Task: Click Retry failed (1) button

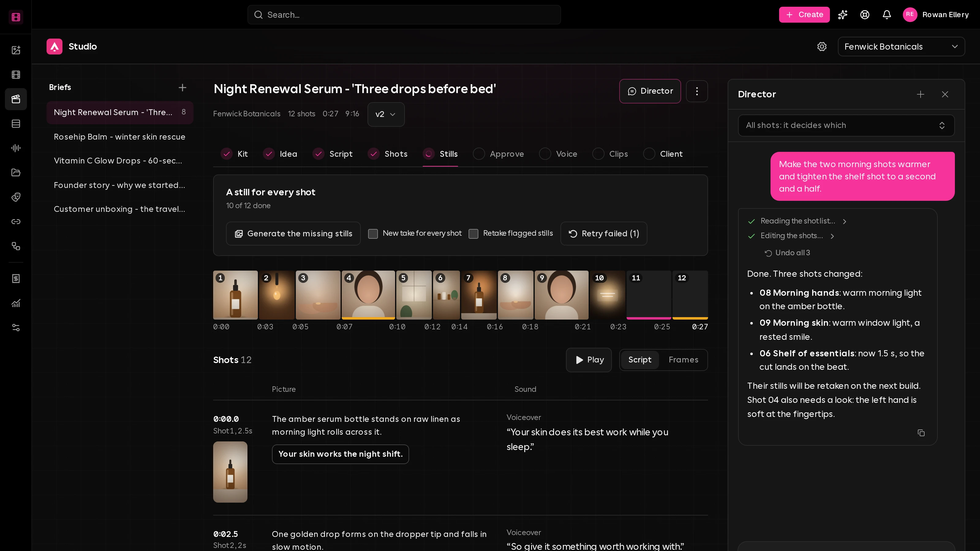Action: (603, 234)
